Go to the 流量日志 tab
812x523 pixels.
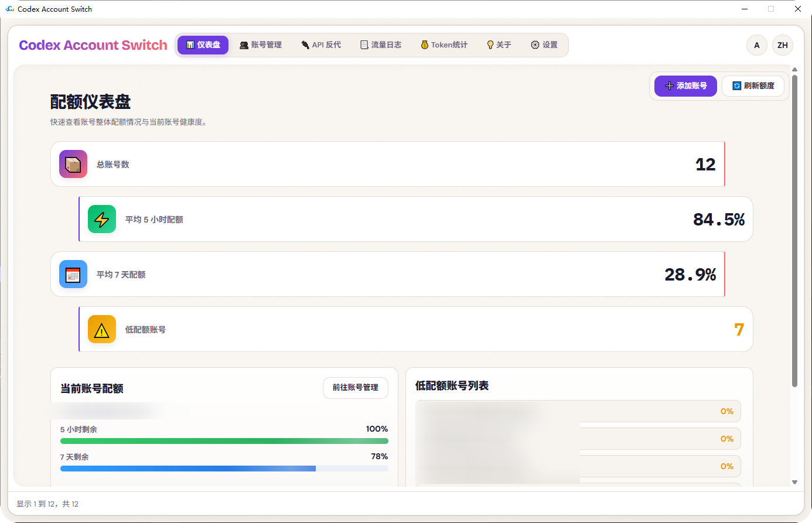pos(381,45)
